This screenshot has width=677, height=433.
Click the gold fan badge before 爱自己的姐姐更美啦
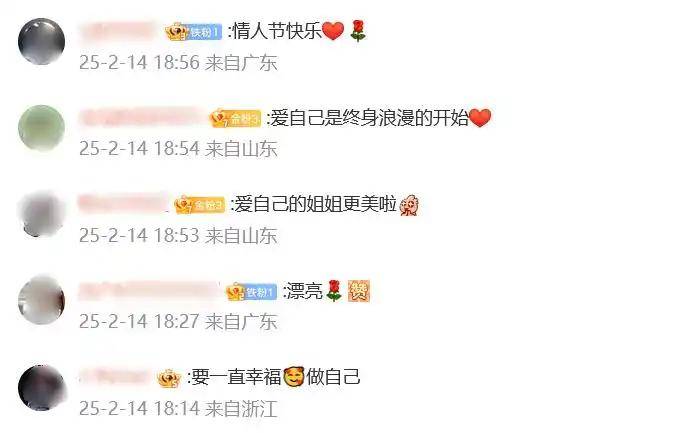coord(200,205)
